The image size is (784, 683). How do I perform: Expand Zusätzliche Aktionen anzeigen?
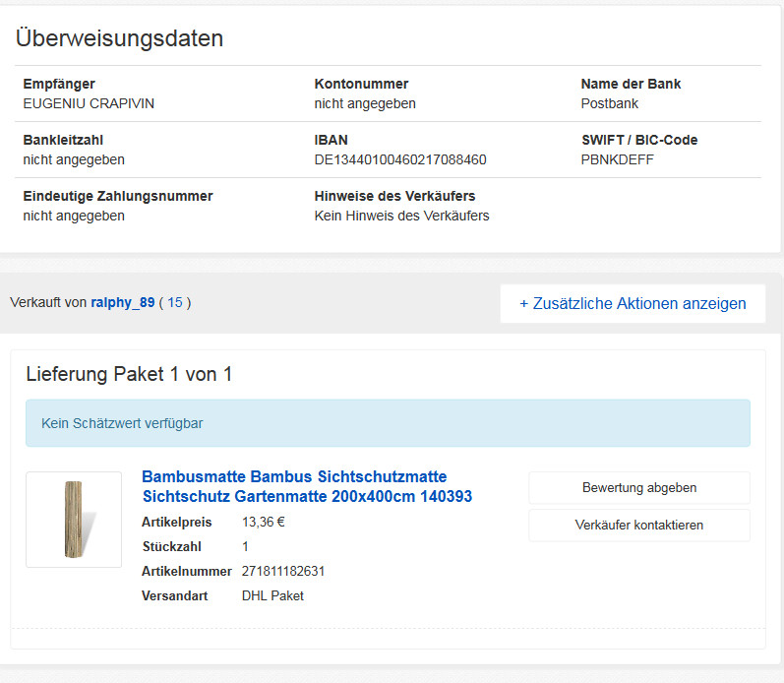click(x=633, y=303)
